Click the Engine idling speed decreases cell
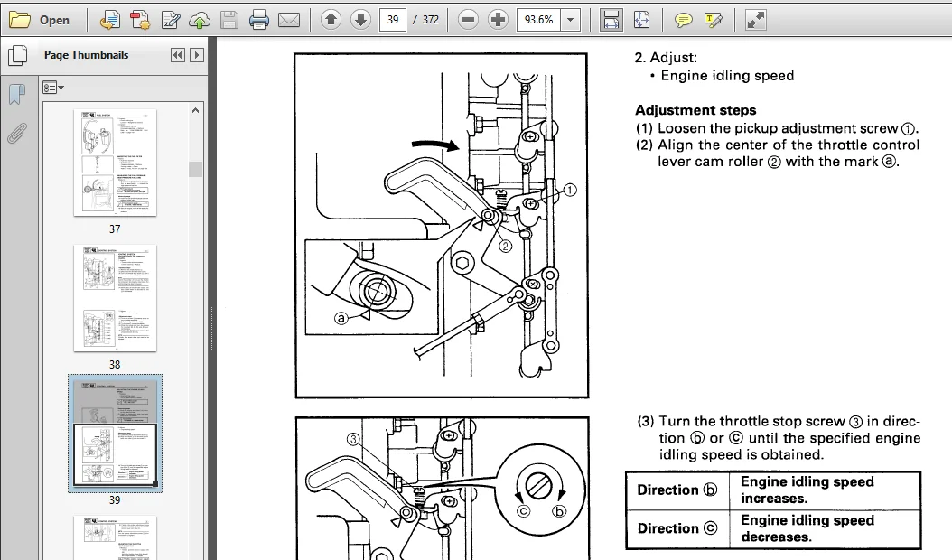Screen dimensions: 952x560 coord(825,528)
